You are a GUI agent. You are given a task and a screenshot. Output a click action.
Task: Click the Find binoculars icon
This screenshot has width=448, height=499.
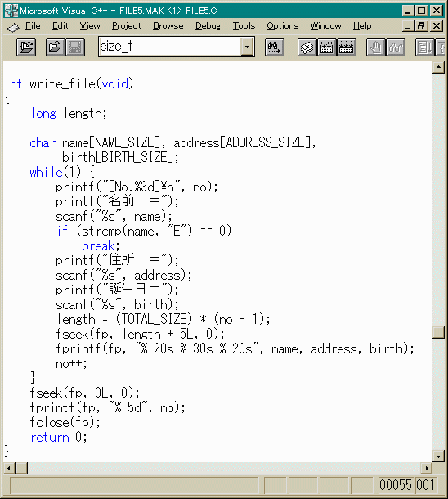275,47
